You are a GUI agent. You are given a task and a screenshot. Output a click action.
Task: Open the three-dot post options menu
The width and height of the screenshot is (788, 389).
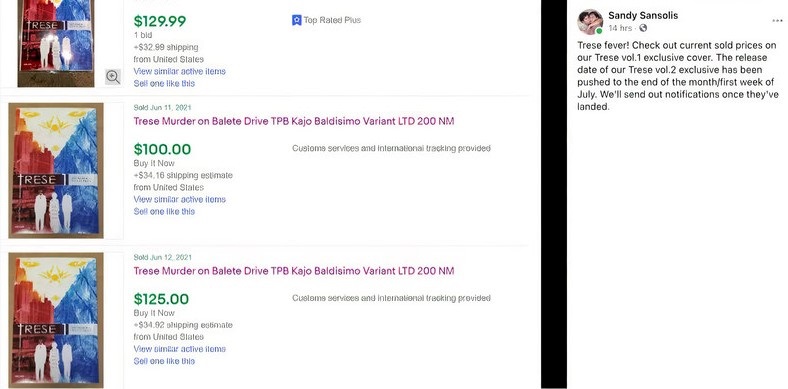pyautogui.click(x=777, y=21)
